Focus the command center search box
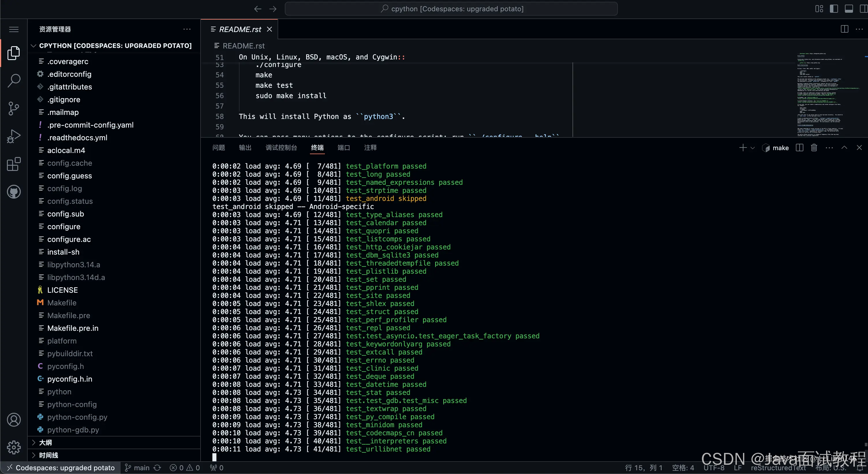The width and height of the screenshot is (868, 474). point(451,9)
